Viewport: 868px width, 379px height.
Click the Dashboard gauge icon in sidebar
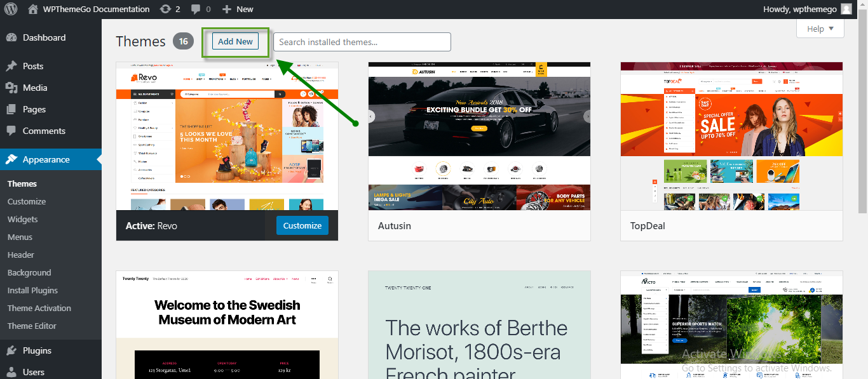[x=11, y=37]
